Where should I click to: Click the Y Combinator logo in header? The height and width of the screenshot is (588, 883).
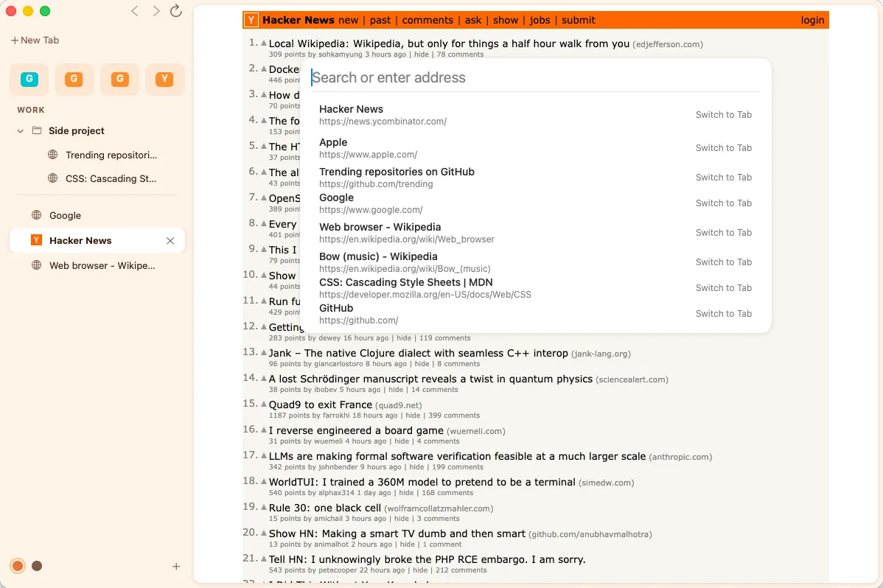pyautogui.click(x=251, y=21)
